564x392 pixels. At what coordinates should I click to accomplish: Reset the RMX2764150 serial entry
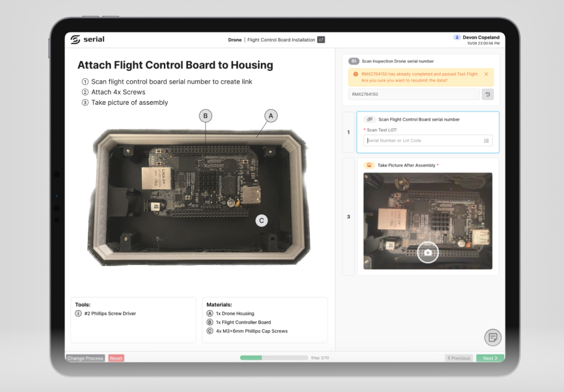pyautogui.click(x=487, y=94)
